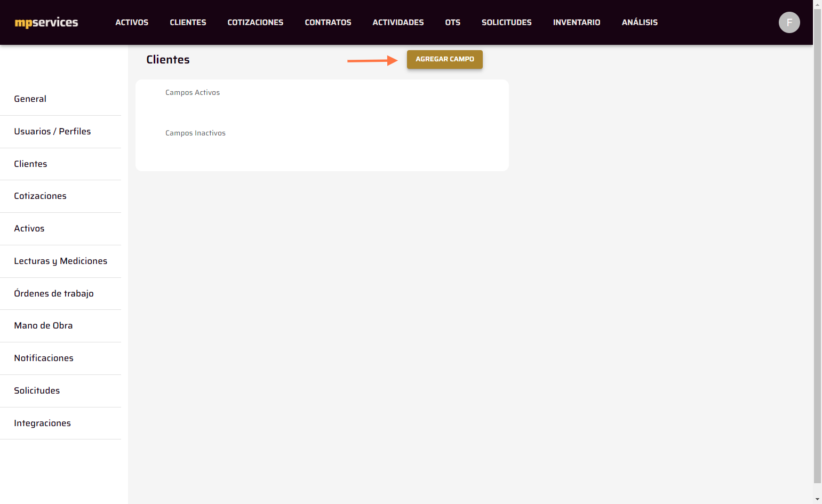Click the Campos Inactivos label
This screenshot has height=504, width=822.
click(195, 133)
